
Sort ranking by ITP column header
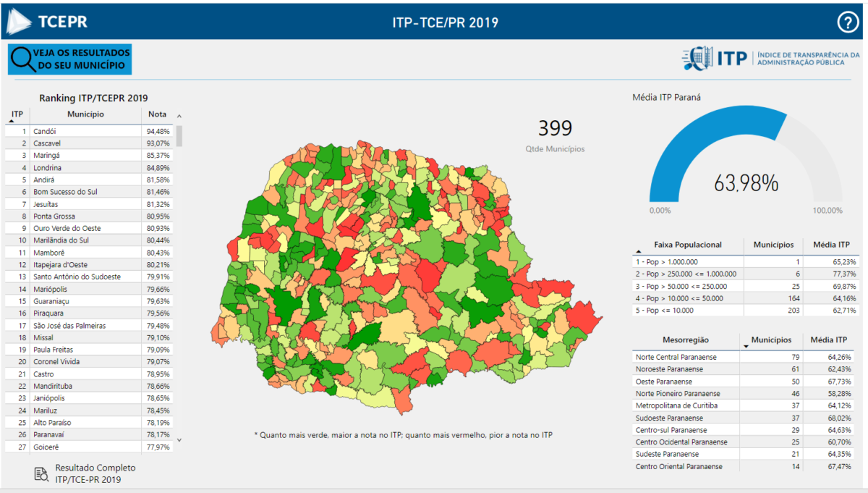tap(17, 114)
